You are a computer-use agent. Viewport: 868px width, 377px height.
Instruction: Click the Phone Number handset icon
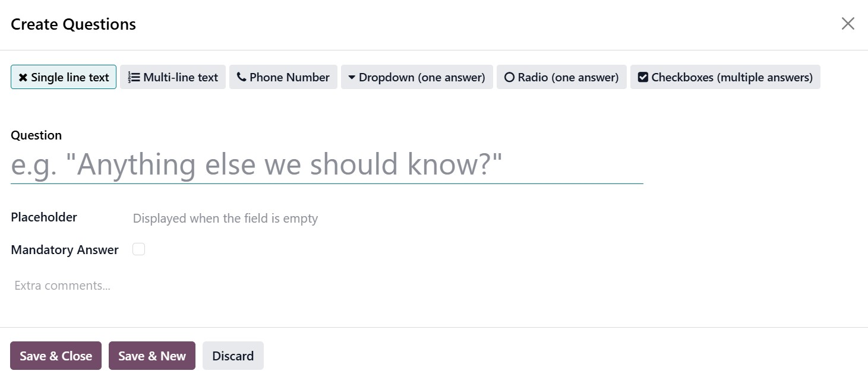[x=241, y=77]
